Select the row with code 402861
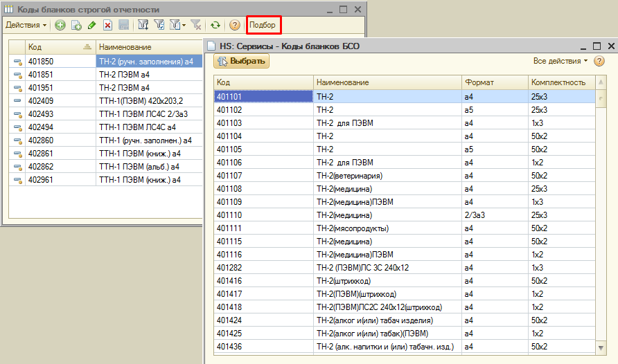 click(x=105, y=154)
